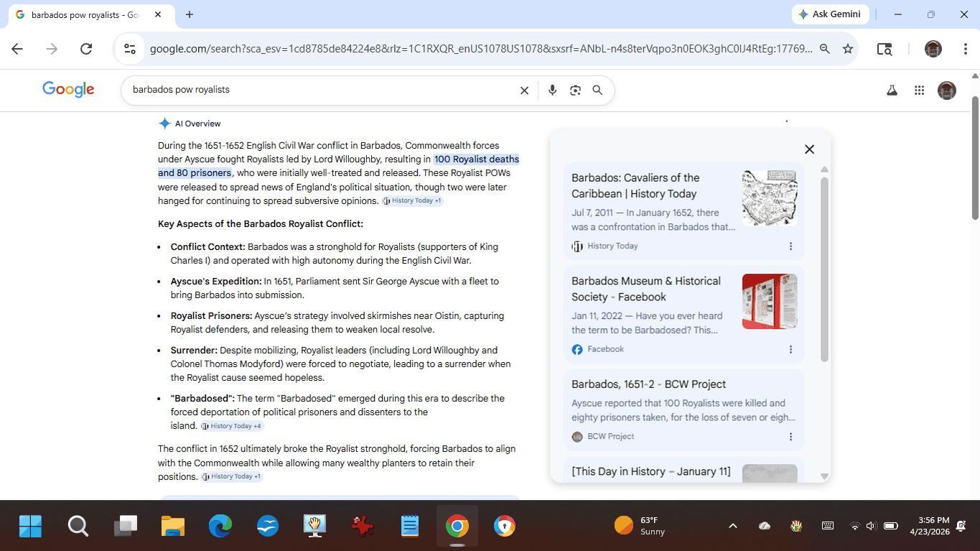Open Barbados: Cavaliers of the Caribbean link
The width and height of the screenshot is (980, 551).
[635, 185]
